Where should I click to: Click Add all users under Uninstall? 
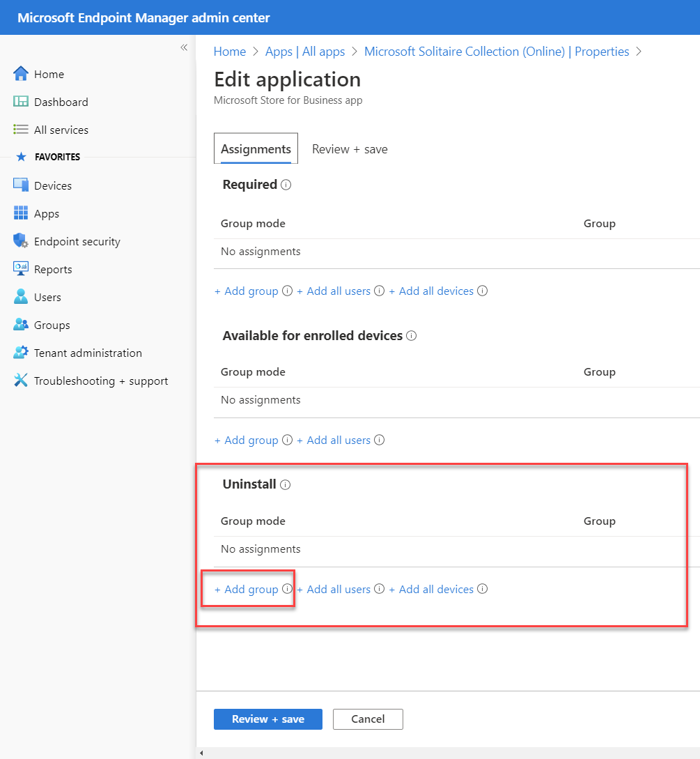coord(334,589)
